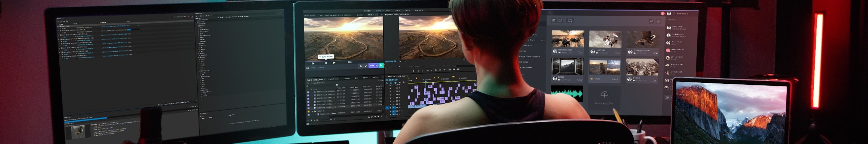Switch to the Audio workspace tab

coord(407,11)
